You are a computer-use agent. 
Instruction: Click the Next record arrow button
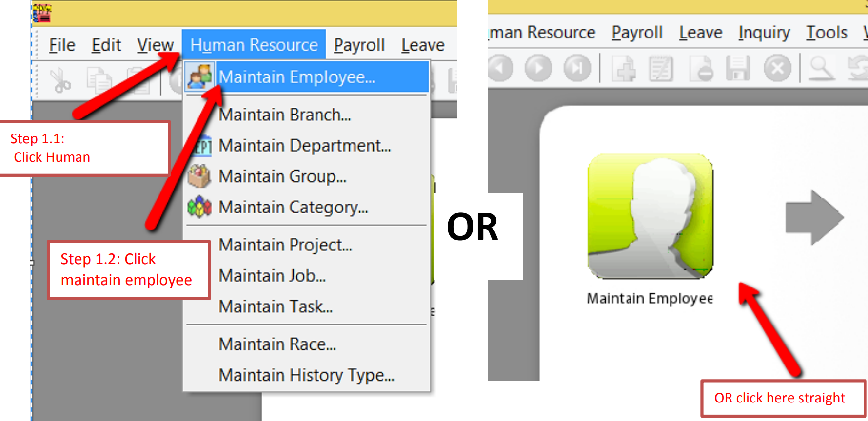point(538,68)
